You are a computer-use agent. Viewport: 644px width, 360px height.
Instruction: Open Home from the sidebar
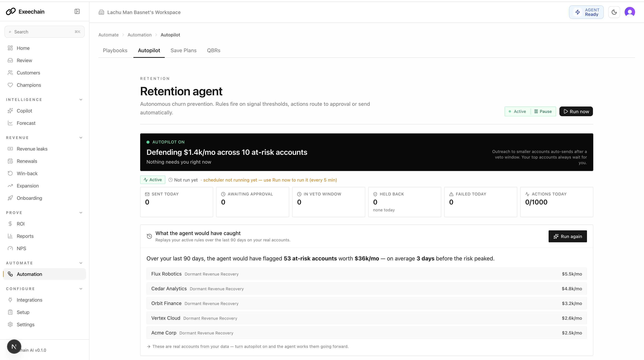coord(45,48)
